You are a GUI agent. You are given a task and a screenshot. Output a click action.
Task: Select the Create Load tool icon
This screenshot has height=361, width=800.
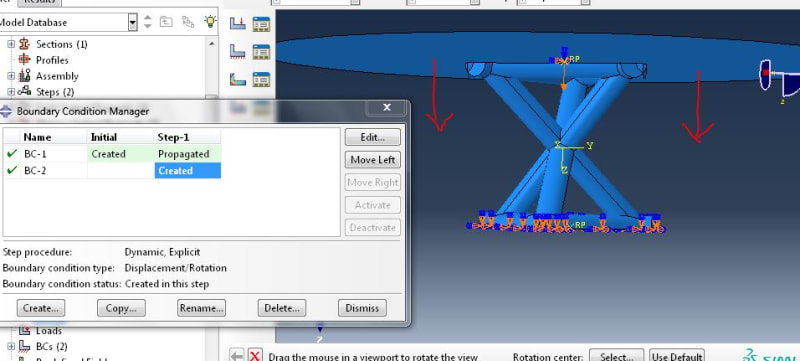click(238, 23)
